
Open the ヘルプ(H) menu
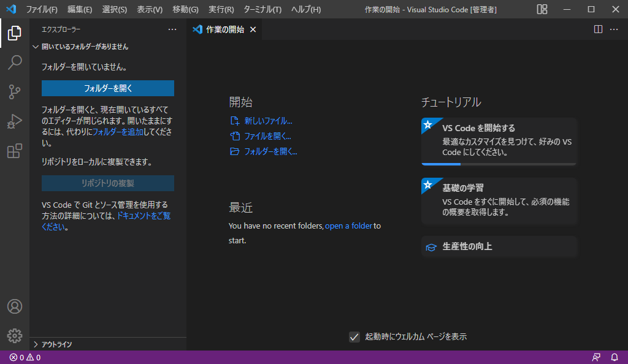click(306, 9)
